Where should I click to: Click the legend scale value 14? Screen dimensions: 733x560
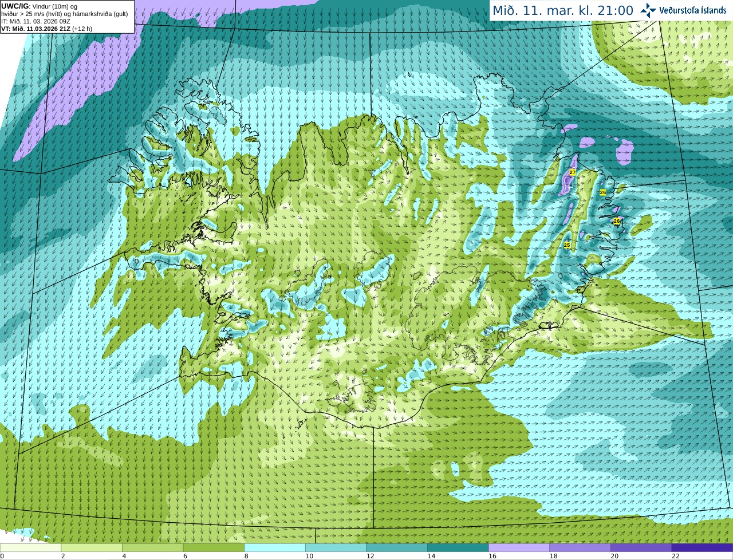431,556
